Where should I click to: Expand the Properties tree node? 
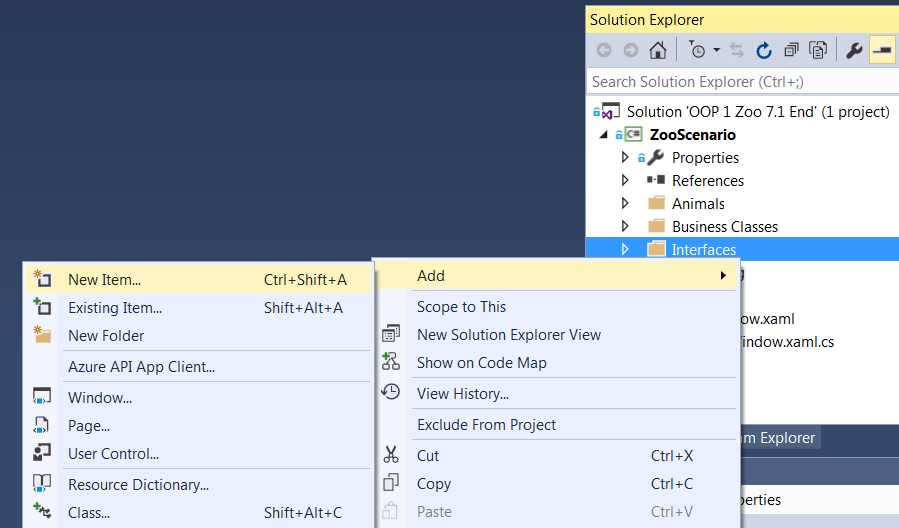(625, 158)
